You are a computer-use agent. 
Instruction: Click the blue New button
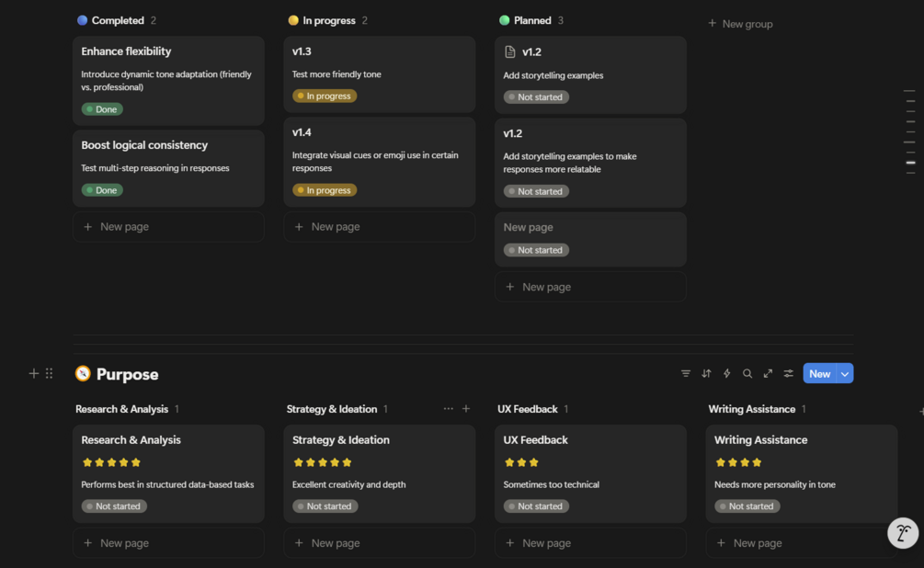click(819, 373)
